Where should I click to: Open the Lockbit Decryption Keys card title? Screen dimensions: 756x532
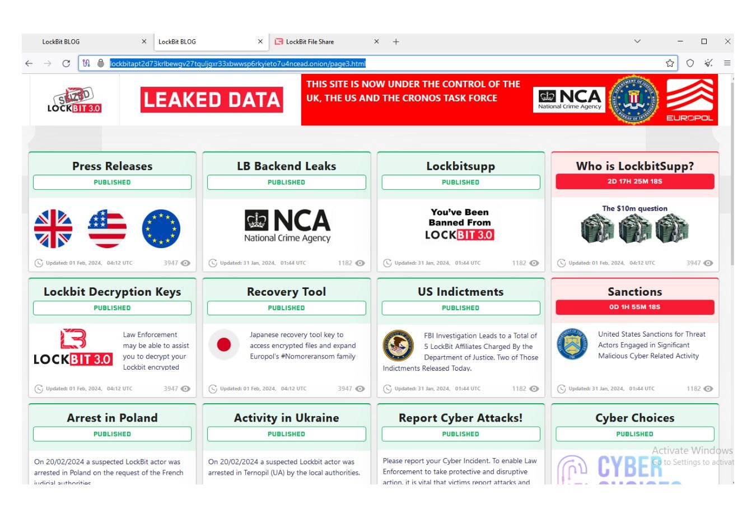(112, 292)
